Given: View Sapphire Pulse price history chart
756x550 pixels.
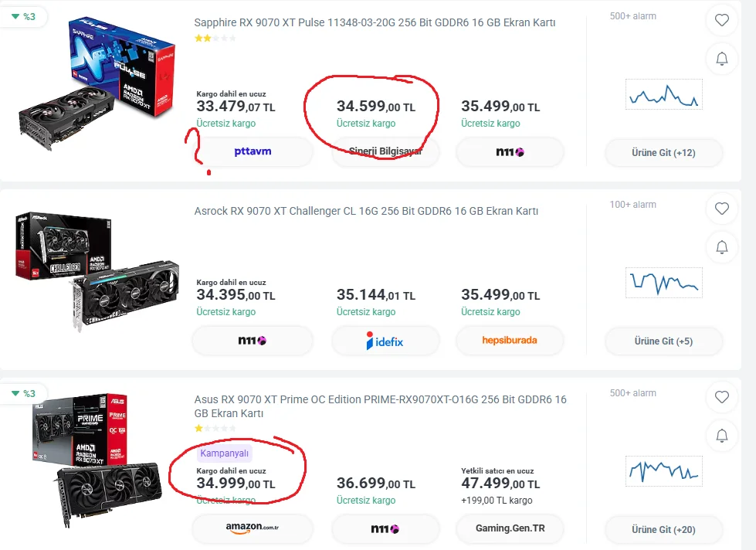Looking at the screenshot, I should (x=664, y=94).
